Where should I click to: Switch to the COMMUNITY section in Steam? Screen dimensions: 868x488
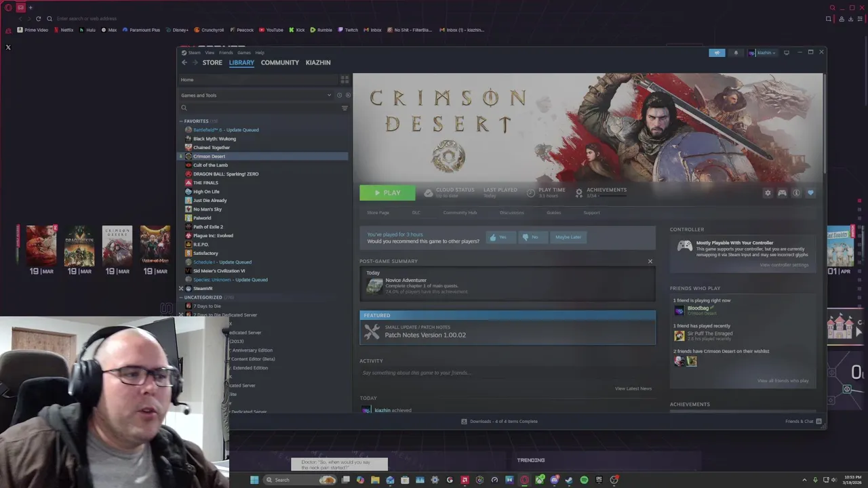click(279, 62)
